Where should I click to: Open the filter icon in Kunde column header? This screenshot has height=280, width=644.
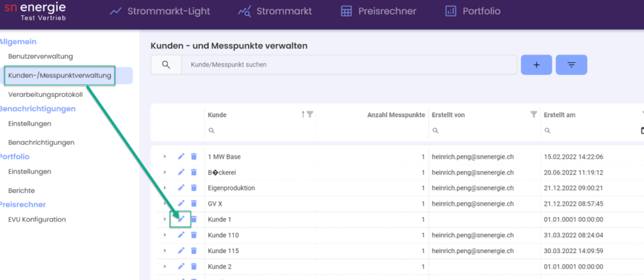[x=310, y=115]
